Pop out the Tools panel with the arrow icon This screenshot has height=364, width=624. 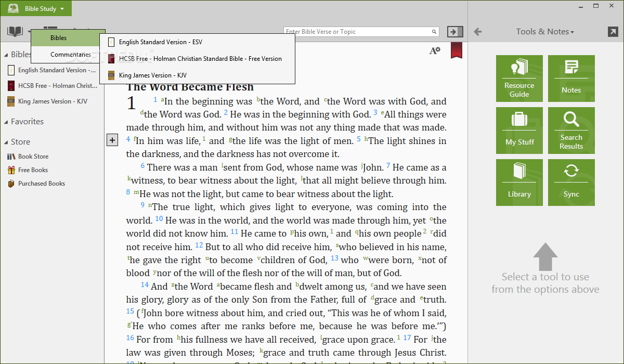click(613, 32)
